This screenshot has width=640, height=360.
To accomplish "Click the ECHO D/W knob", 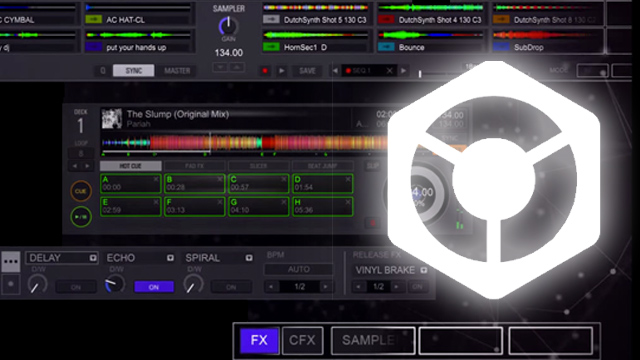I will pos(115,284).
